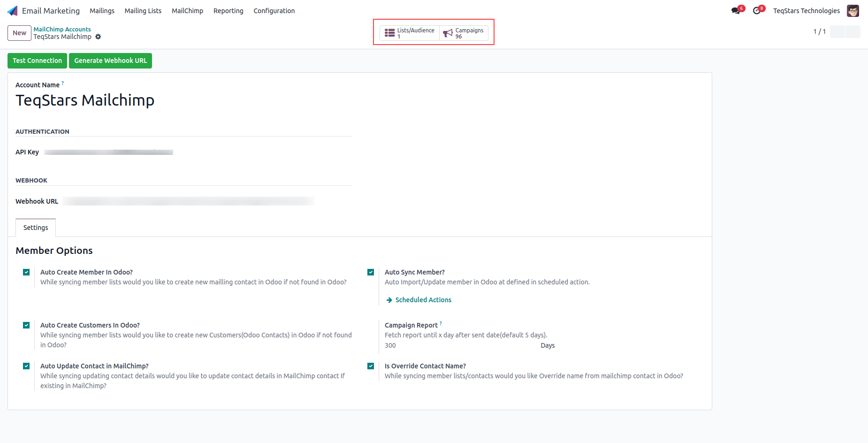Click the Auto Sync Member? label
The height and width of the screenshot is (443, 868).
click(415, 272)
